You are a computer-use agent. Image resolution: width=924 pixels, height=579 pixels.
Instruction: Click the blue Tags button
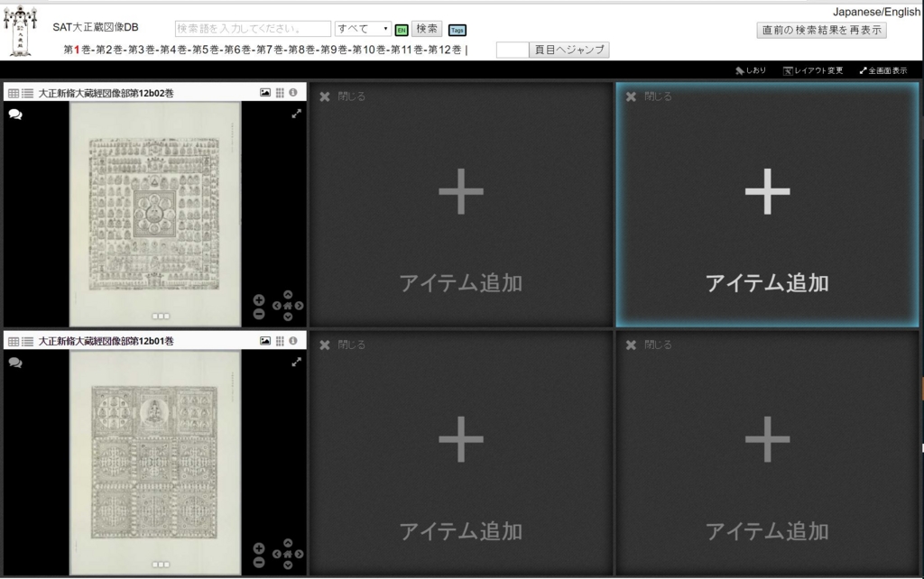(457, 30)
